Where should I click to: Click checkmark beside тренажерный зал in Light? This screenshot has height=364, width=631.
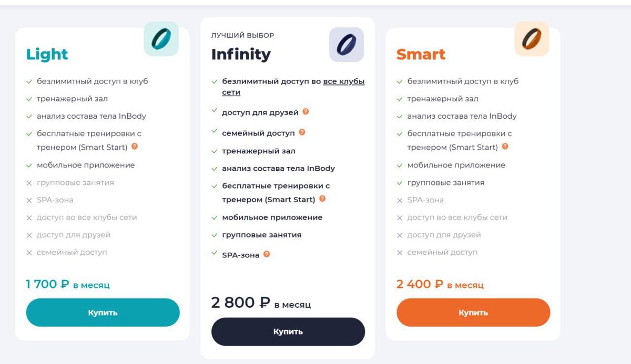point(29,98)
